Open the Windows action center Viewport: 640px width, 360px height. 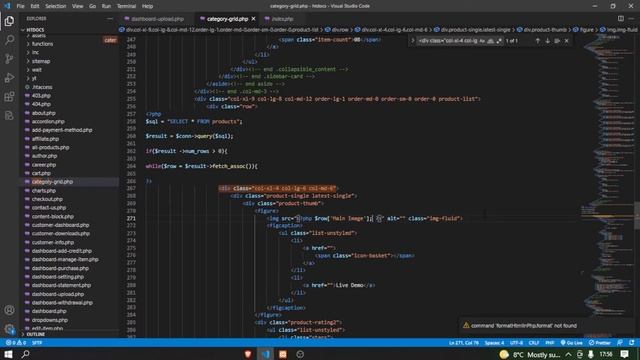point(624,354)
